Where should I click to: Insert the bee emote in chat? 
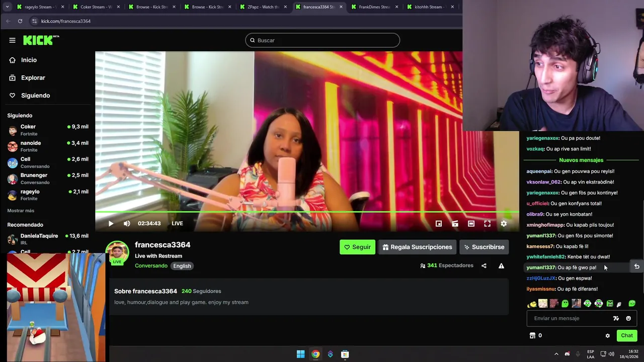(x=532, y=304)
